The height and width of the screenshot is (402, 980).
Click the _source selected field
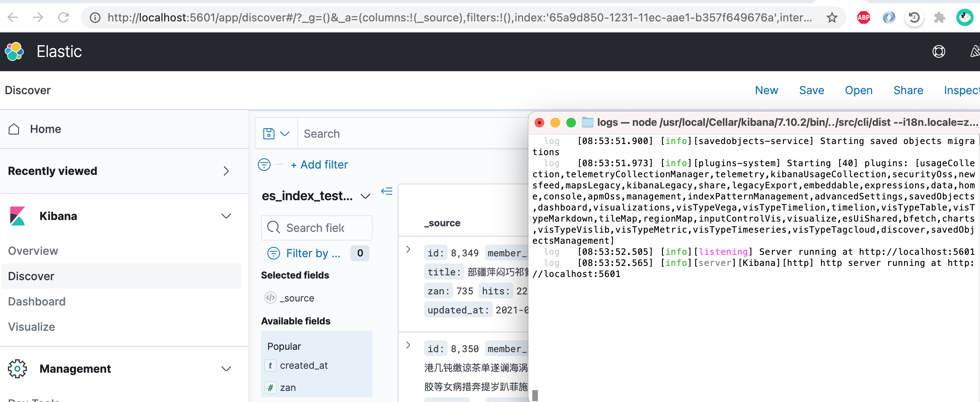pos(297,298)
